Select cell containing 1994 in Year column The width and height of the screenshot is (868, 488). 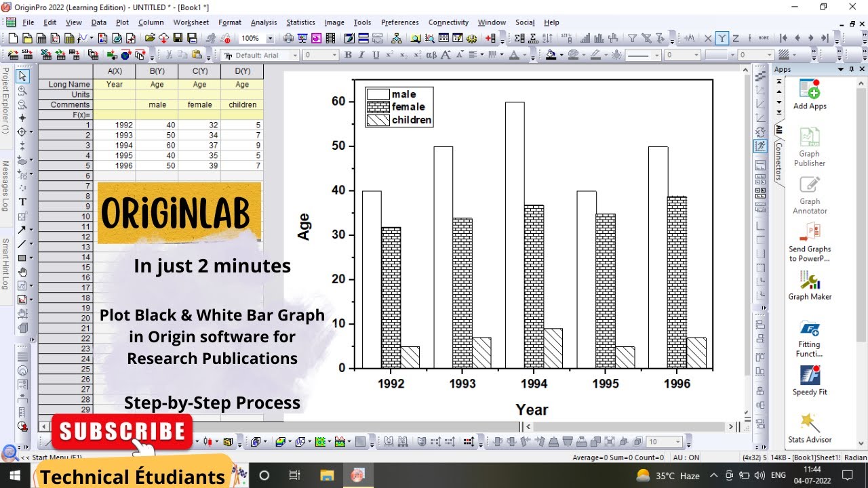click(x=114, y=145)
